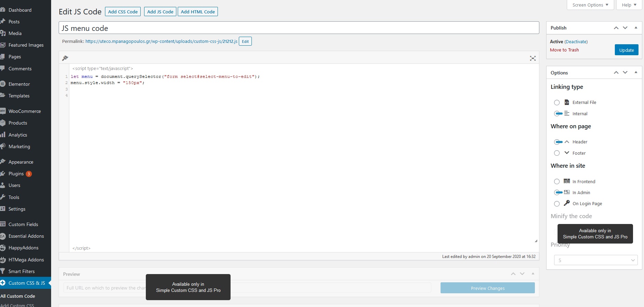Click the Dashboard sidebar icon
644x307 pixels.
point(3,10)
